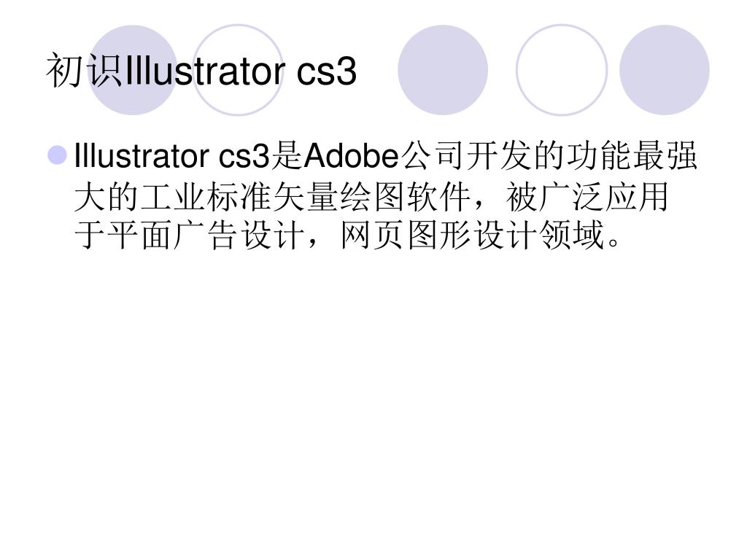Click the first filled lavender circle

point(133,70)
